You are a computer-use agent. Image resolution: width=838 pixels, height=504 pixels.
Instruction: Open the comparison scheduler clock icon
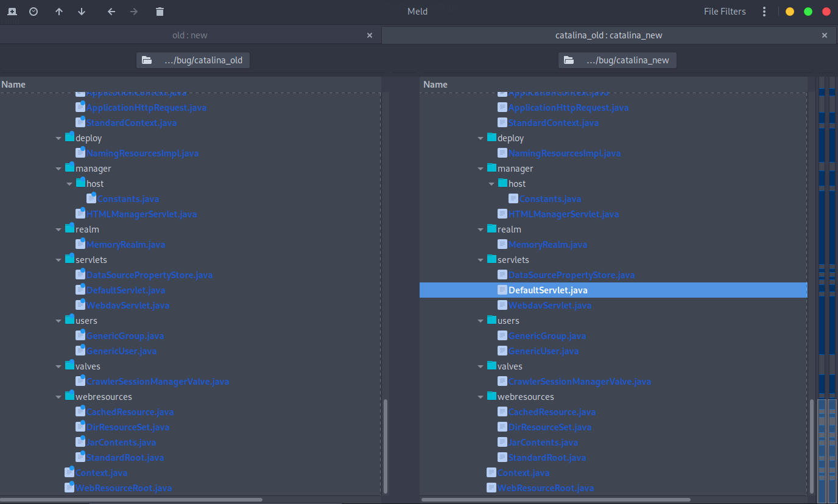[33, 11]
